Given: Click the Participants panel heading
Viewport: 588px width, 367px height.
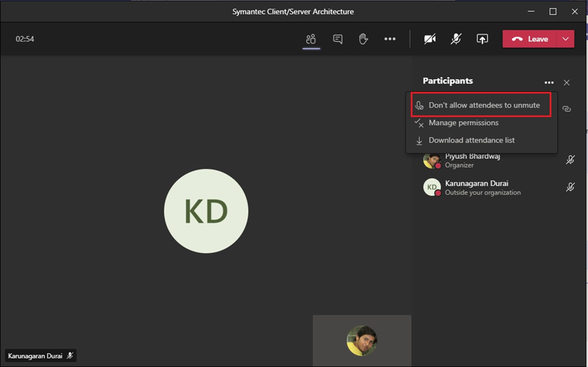Looking at the screenshot, I should (447, 81).
